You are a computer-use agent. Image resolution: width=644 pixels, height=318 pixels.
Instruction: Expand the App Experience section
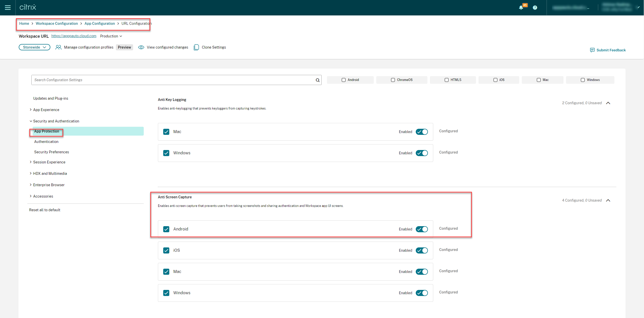46,109
